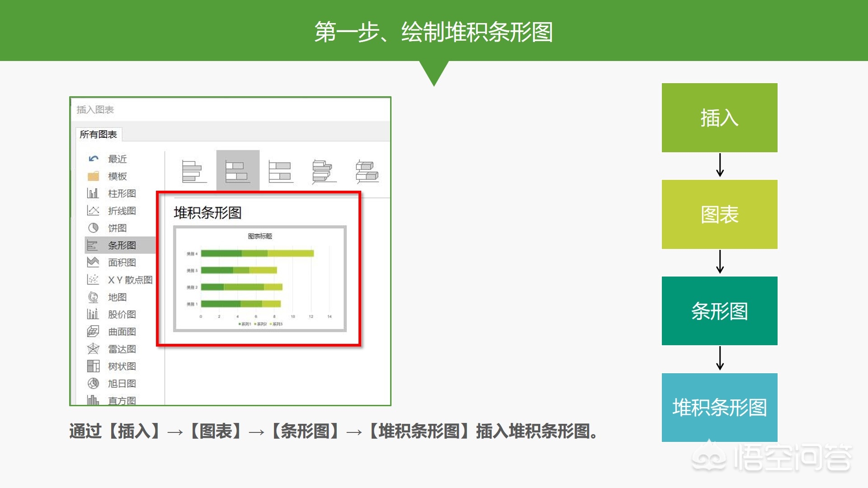Click the radar chart (雷达图) icon
Image resolution: width=868 pixels, height=488 pixels.
(93, 348)
